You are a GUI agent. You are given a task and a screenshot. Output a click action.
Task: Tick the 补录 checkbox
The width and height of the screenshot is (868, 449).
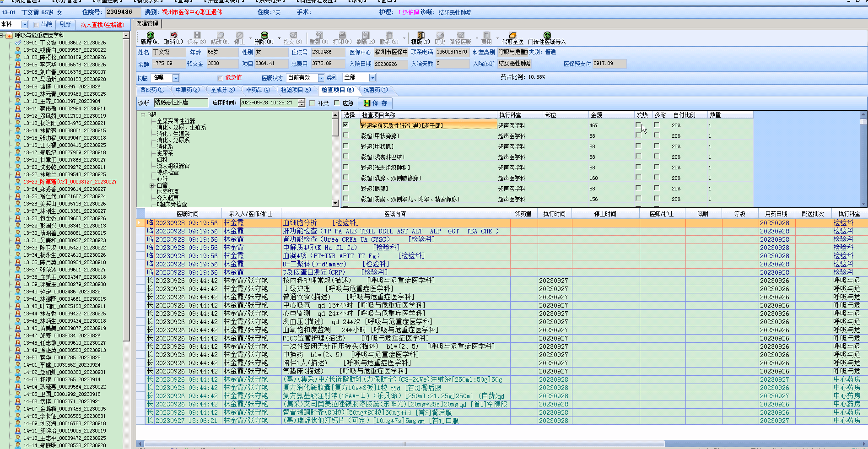(x=312, y=103)
